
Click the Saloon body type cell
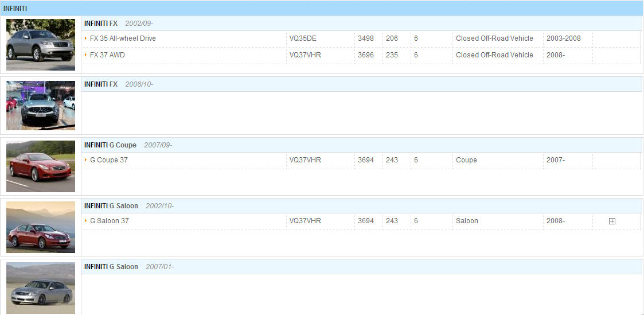pos(467,220)
